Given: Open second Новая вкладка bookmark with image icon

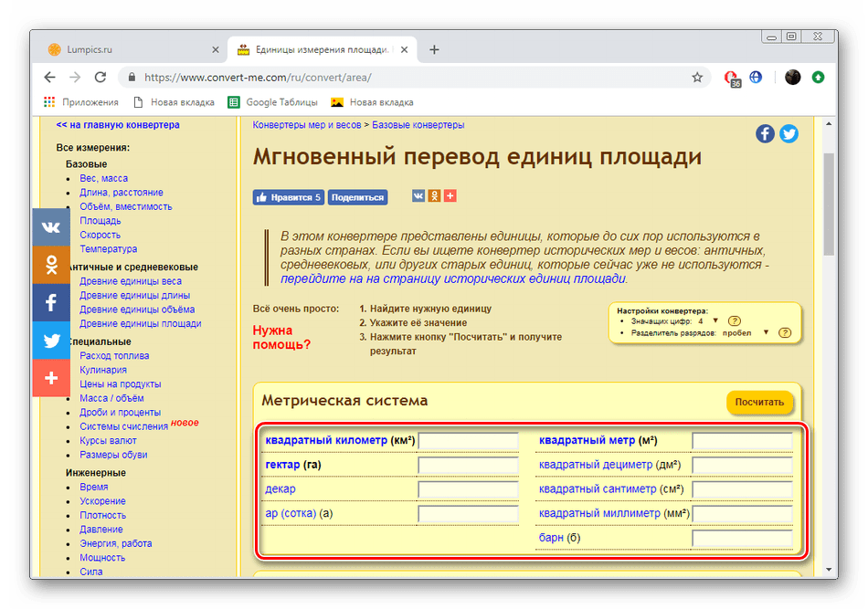Looking at the screenshot, I should pyautogui.click(x=372, y=102).
